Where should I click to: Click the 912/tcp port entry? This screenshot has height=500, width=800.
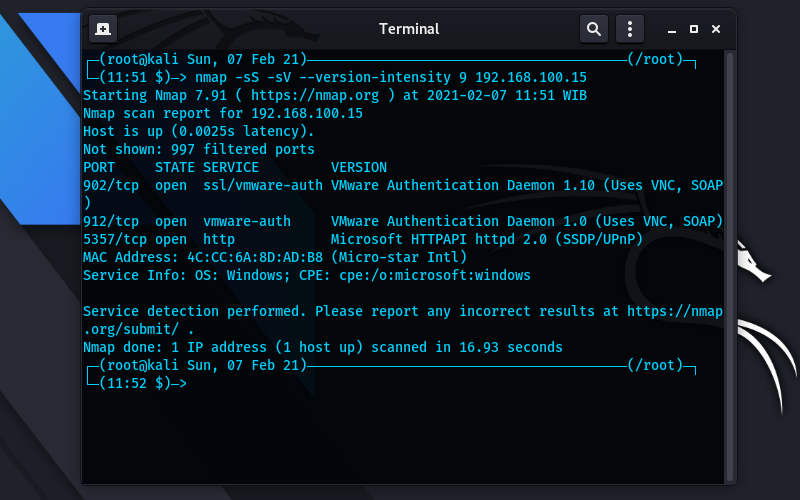click(111, 221)
